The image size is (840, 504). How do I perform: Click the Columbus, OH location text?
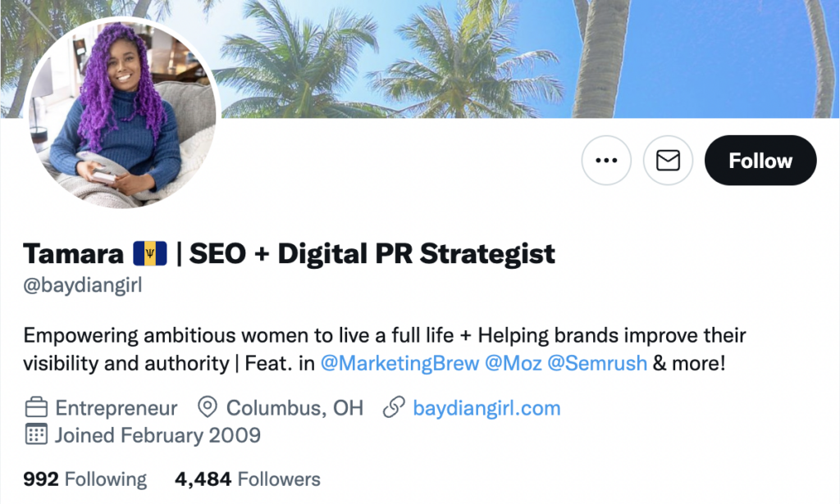294,408
